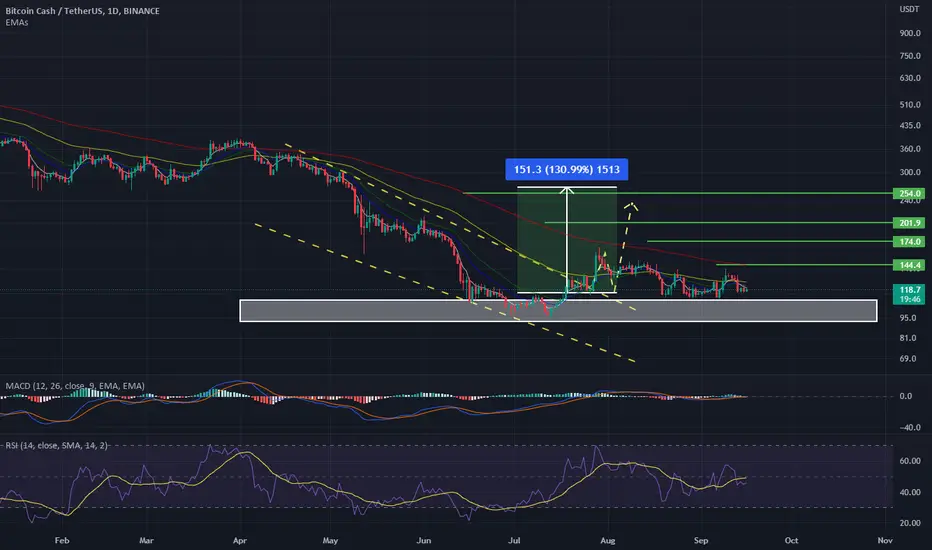Click the Mar label on time axis
This screenshot has height=550, width=932.
146,540
